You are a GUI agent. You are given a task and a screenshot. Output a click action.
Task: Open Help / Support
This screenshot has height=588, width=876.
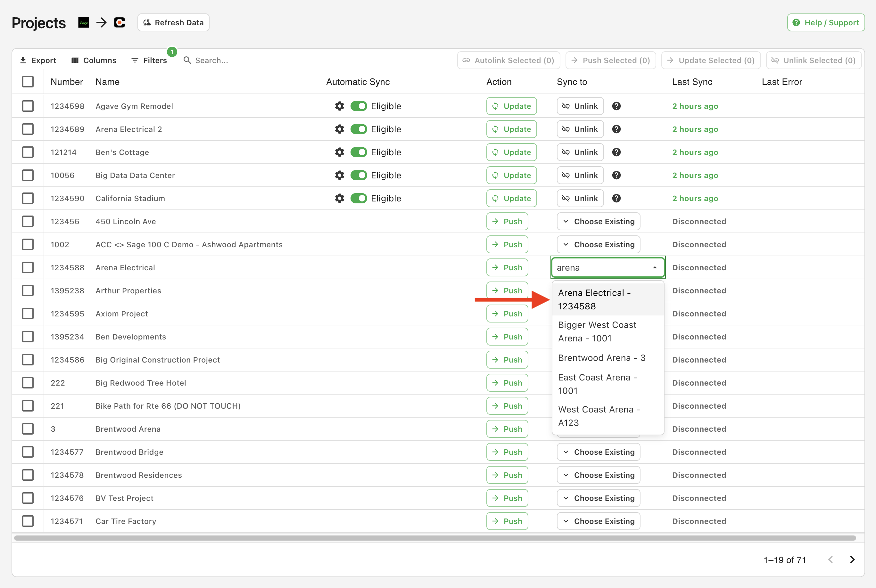point(826,22)
